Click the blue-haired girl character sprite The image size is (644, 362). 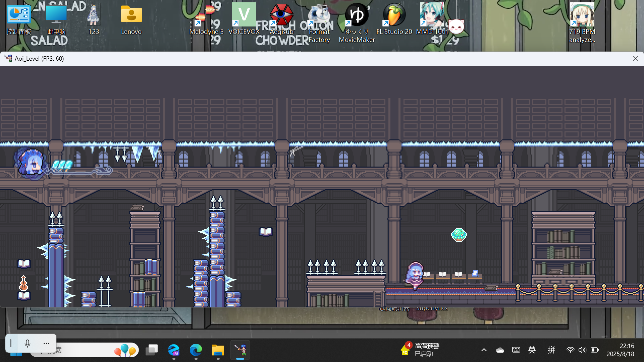(x=415, y=276)
